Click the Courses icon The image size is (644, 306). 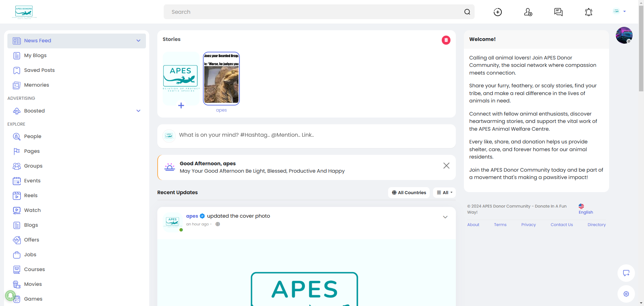pyautogui.click(x=17, y=269)
